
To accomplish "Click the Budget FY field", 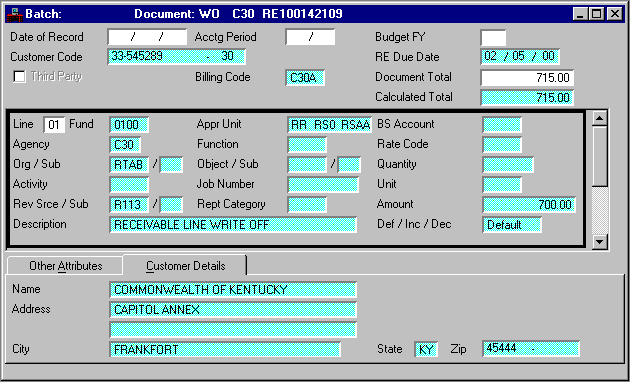I will coord(493,38).
